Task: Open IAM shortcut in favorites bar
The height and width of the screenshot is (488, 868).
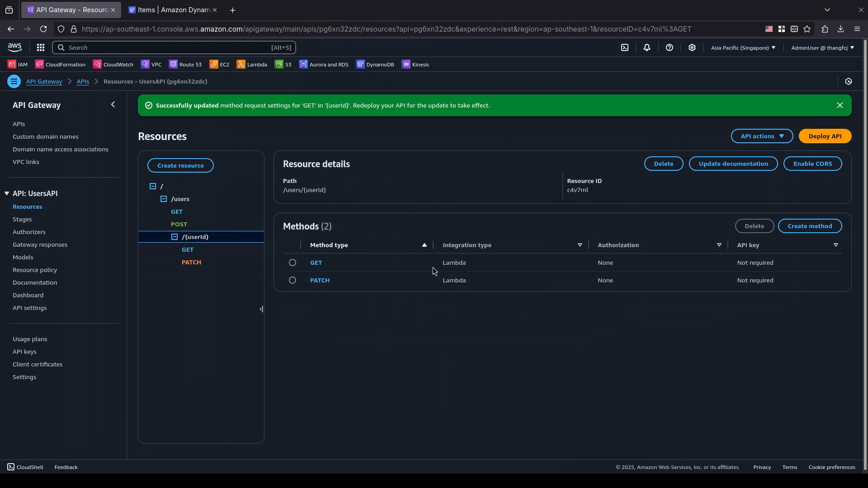Action: 18,65
